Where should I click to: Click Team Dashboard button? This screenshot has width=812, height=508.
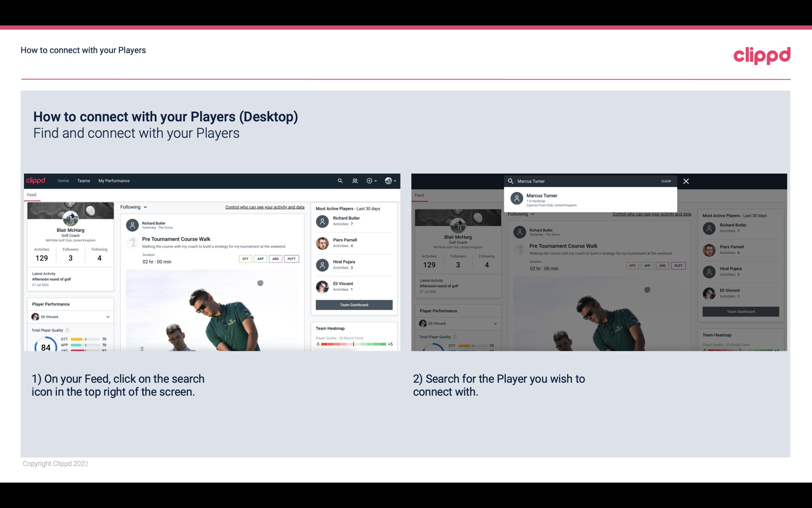click(x=354, y=304)
